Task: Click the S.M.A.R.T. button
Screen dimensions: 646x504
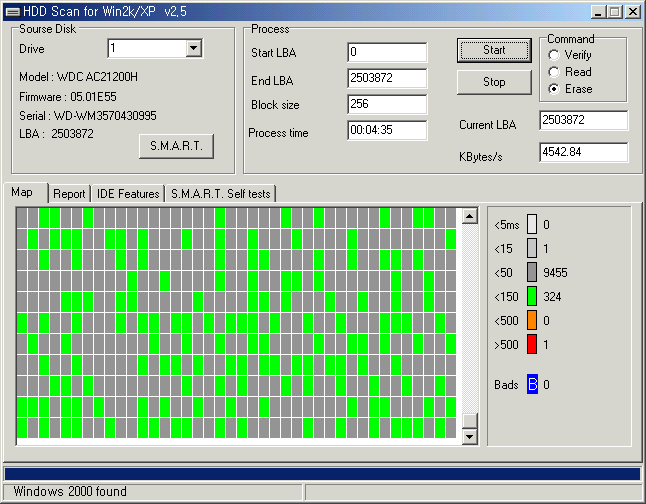Action: tap(176, 146)
